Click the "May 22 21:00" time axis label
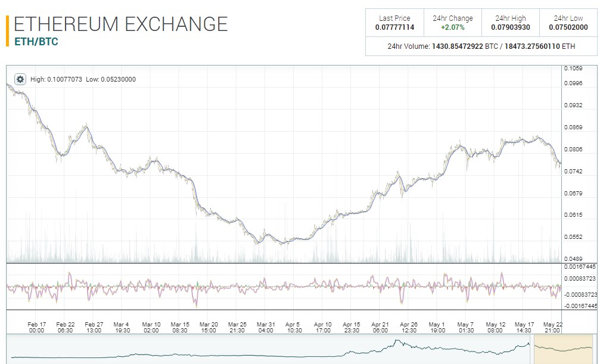 tap(552, 327)
